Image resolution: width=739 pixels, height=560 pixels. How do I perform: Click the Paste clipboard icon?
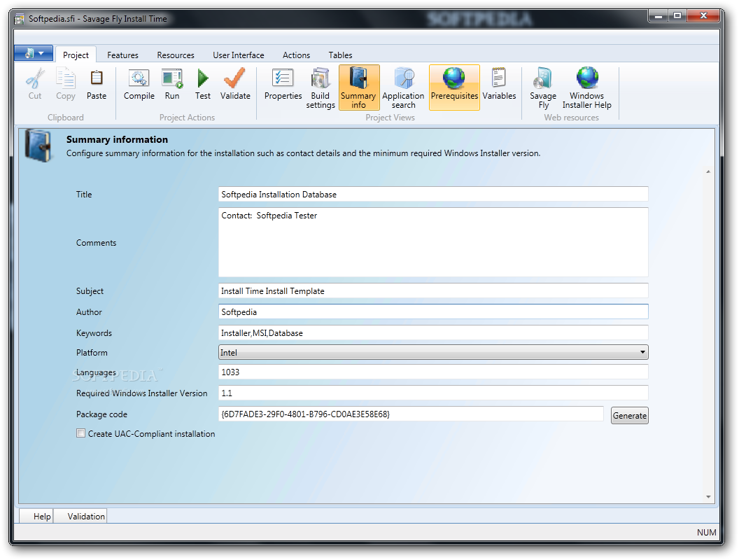(97, 78)
